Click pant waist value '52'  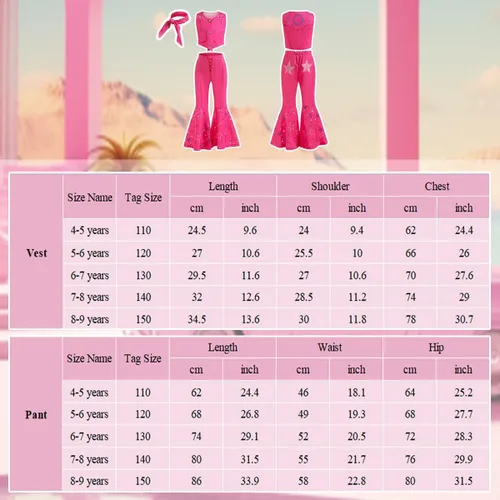(303, 436)
